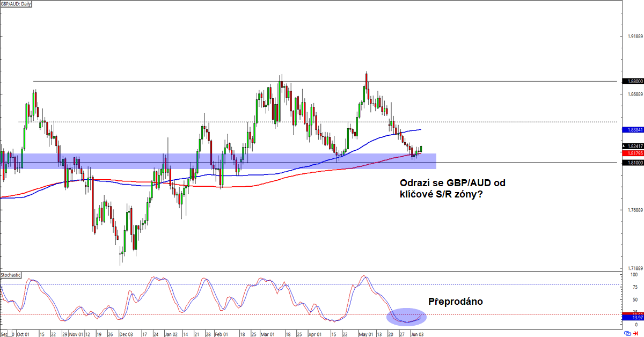Viewport: 644px width, 337px height.
Task: Click the 1.91889 price axis value
Action: pos(634,36)
